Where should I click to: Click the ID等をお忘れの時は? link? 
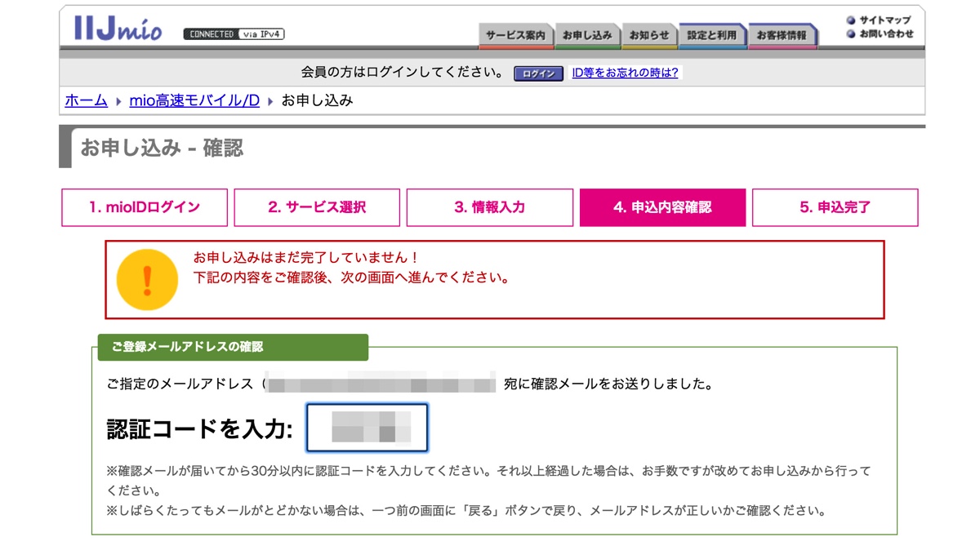pyautogui.click(x=625, y=73)
